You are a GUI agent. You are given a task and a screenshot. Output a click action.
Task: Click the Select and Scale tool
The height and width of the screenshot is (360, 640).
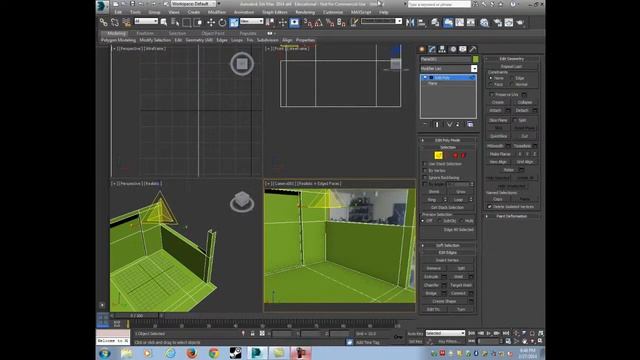(x=234, y=22)
